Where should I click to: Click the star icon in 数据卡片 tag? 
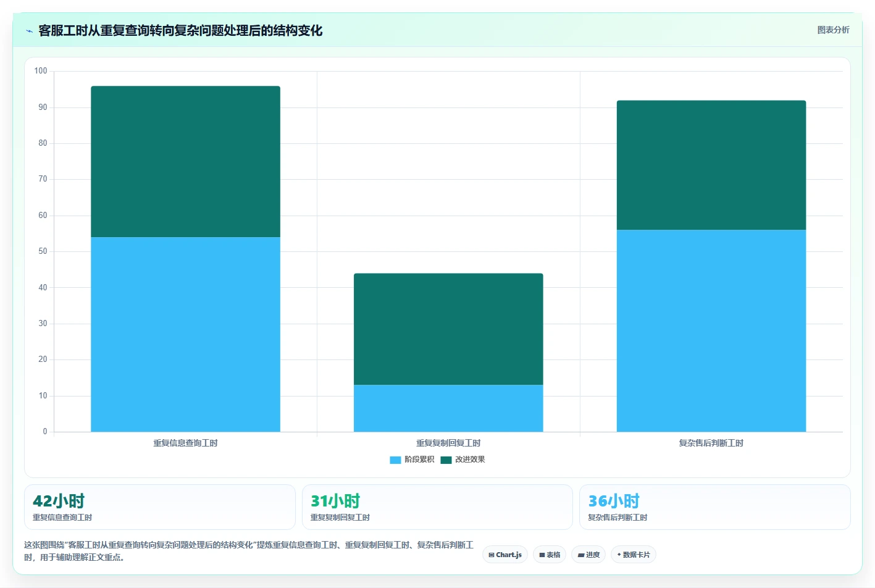coord(619,555)
